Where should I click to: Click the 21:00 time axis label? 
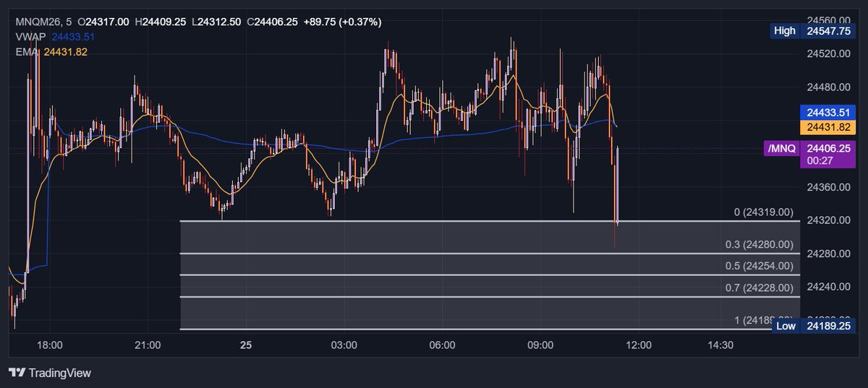(x=148, y=345)
